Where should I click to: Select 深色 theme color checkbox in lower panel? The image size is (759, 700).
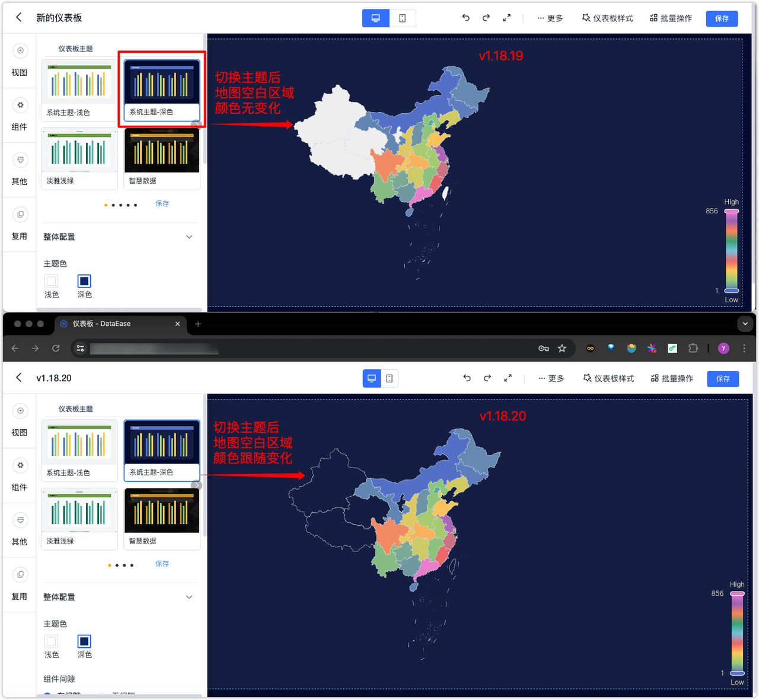click(x=84, y=641)
